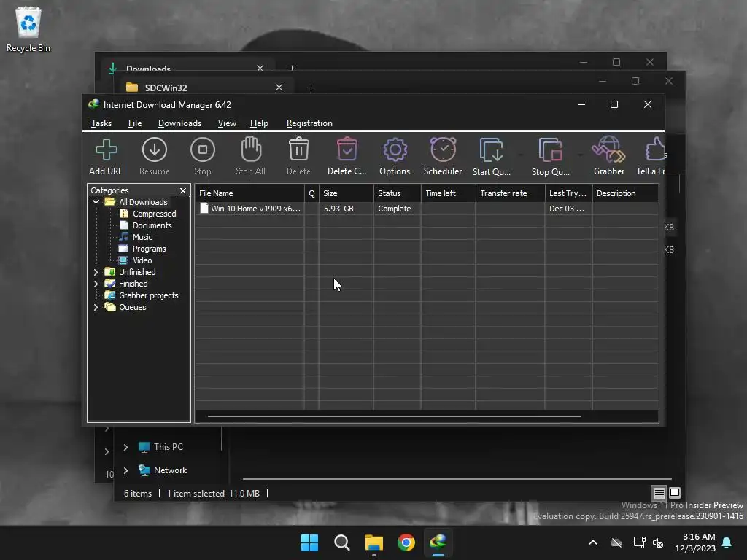This screenshot has width=747, height=560.
Task: Open the notifications bell icon
Action: coord(727,542)
